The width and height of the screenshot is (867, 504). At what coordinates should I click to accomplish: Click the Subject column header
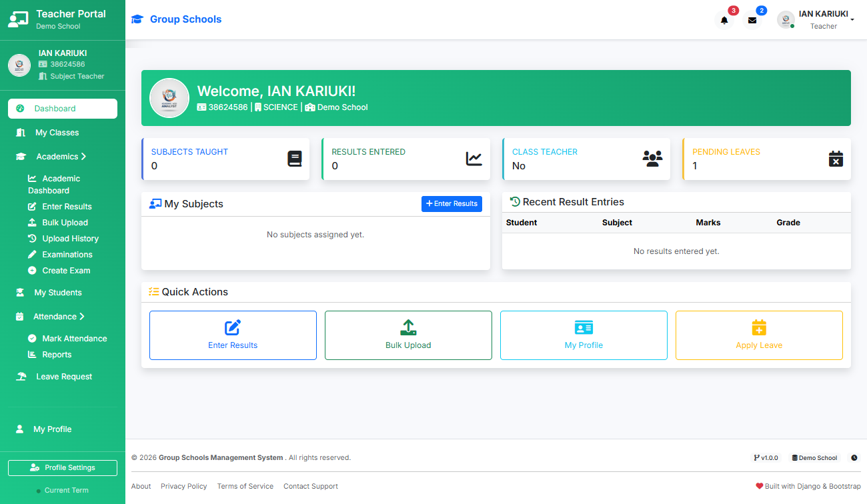(x=617, y=223)
